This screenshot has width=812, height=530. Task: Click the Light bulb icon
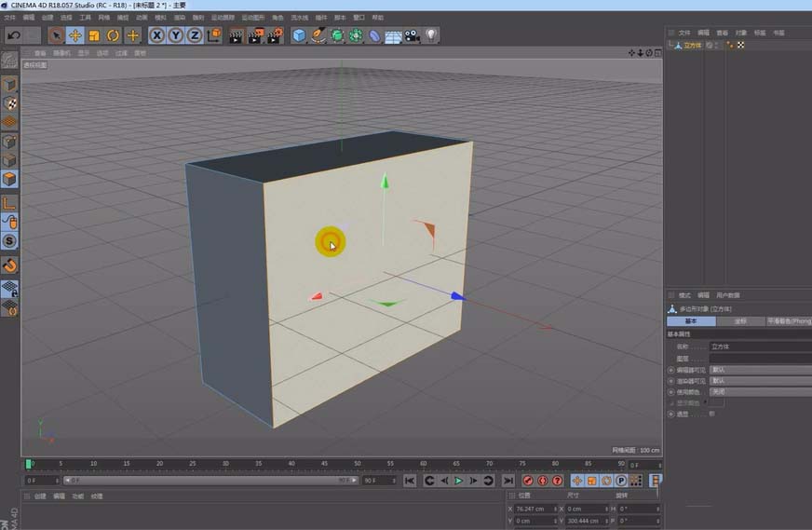tap(431, 35)
